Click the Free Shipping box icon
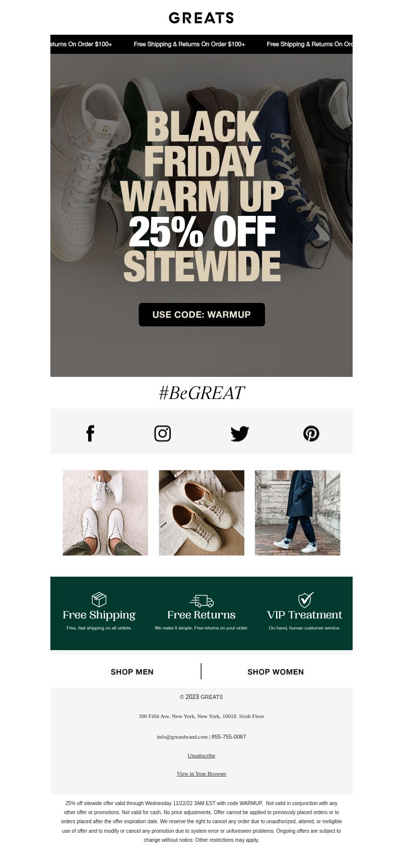 tap(99, 599)
